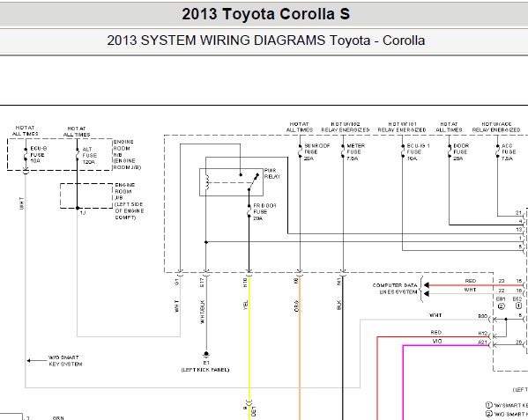Click connector label B20
This screenshot has height=420, width=528.
click(482, 316)
